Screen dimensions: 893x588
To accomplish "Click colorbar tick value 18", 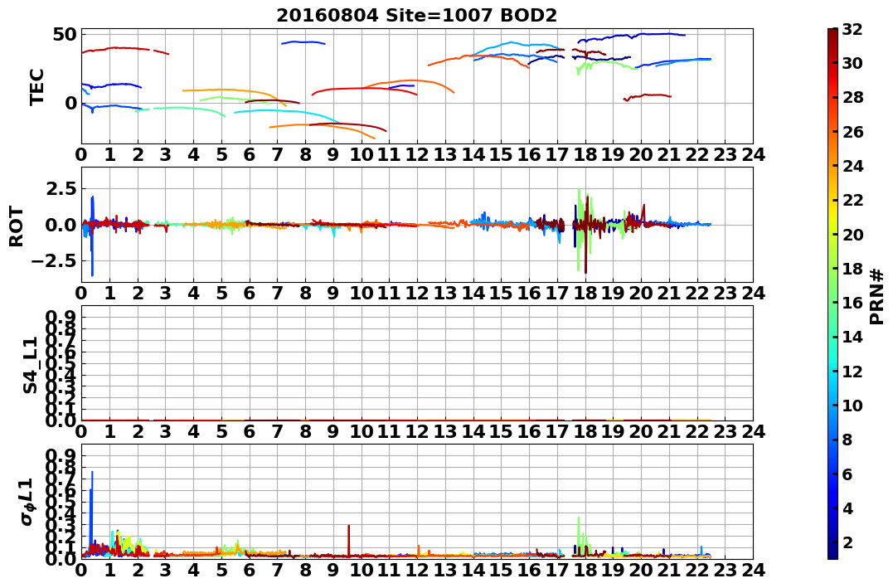I will tap(852, 269).
